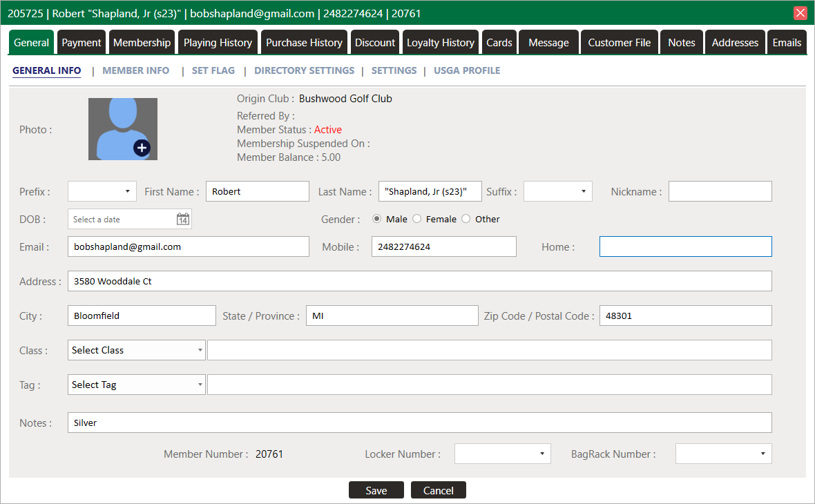Select the Male gender radio button
This screenshot has width=815, height=504.
point(377,219)
